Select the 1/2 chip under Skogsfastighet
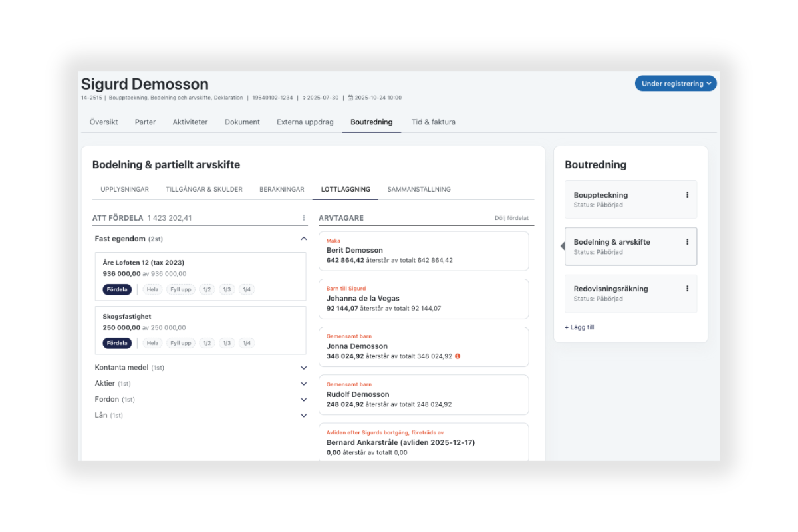This screenshot has width=798, height=532. (x=207, y=343)
